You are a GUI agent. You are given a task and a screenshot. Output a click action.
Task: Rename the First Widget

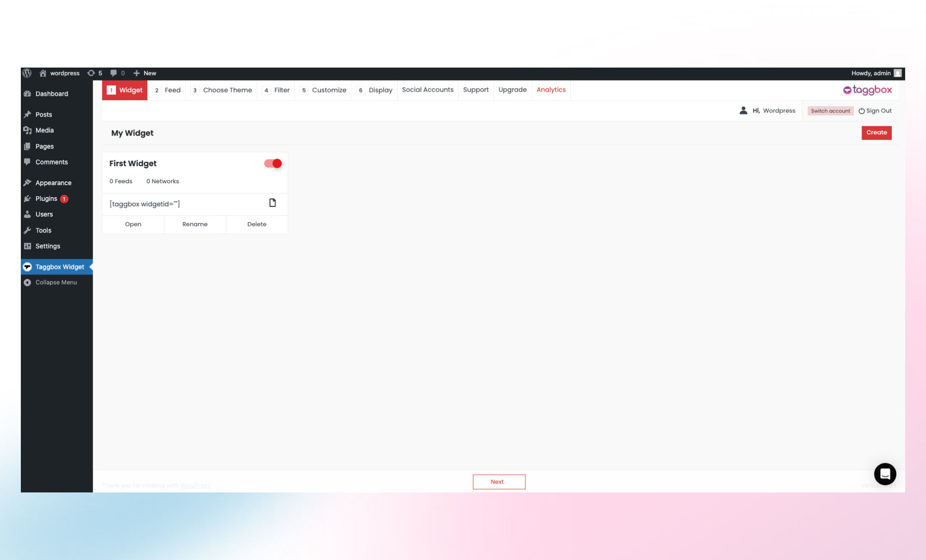pos(194,224)
